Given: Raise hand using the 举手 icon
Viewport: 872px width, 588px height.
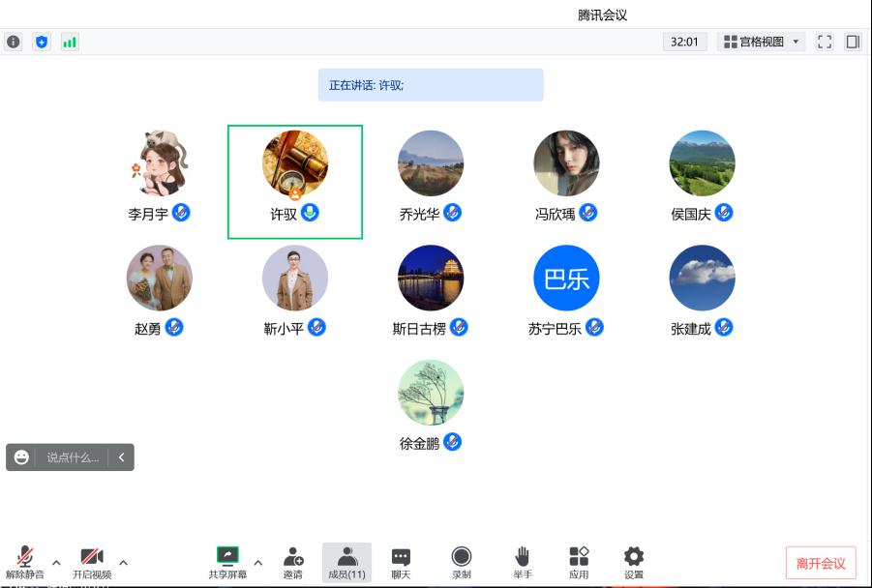Looking at the screenshot, I should (x=523, y=562).
